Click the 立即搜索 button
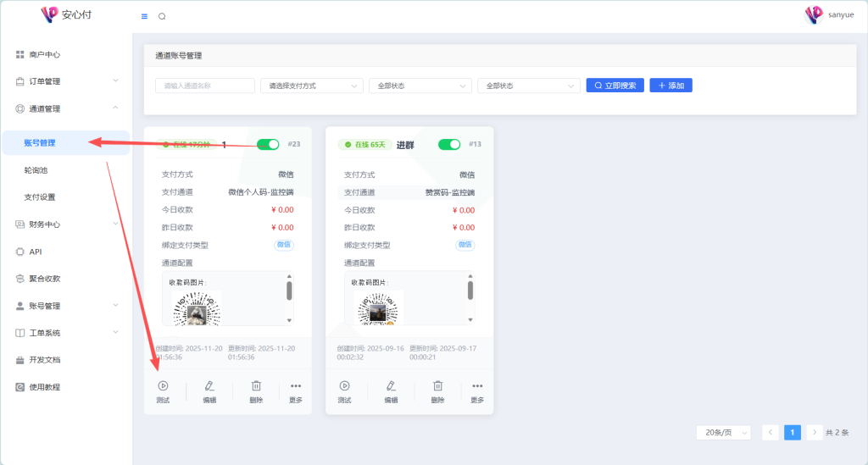Viewport: 868px width, 465px height. 615,86
